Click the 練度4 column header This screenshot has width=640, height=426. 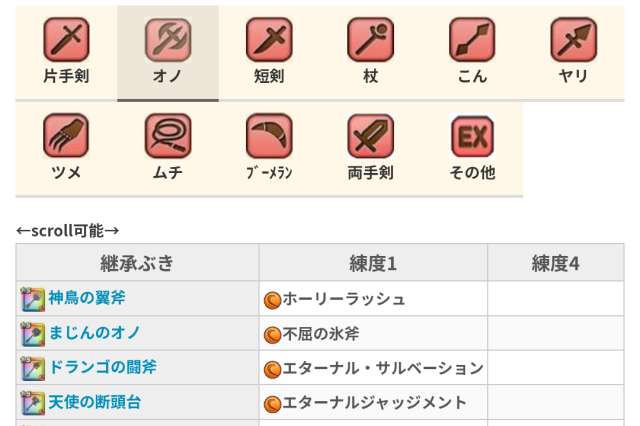tap(556, 263)
